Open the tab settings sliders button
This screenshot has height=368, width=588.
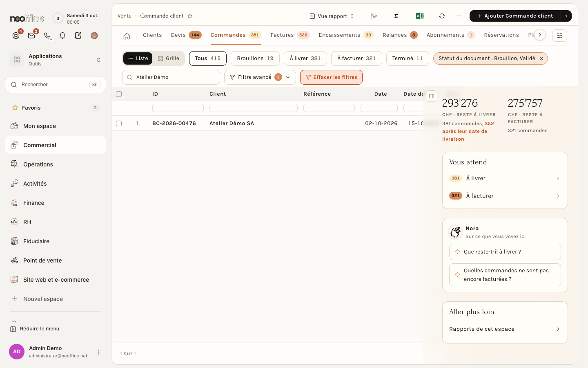point(559,36)
